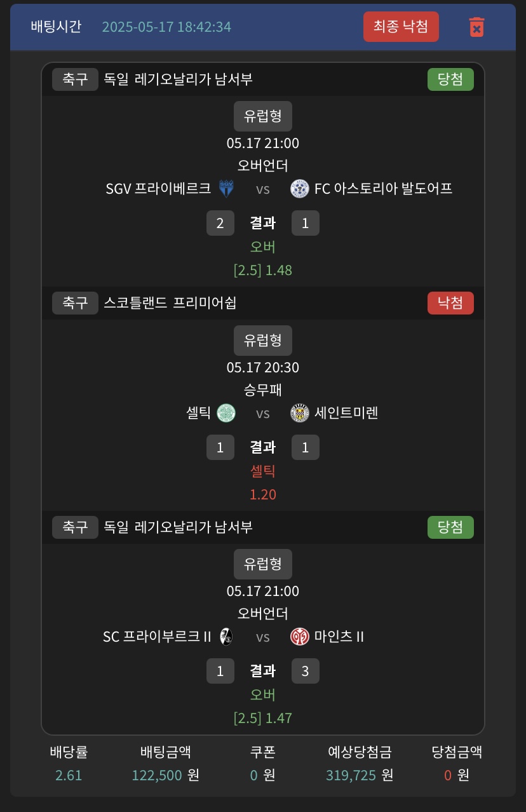
Task: Click the SGV 프라이베르크 team logo
Action: point(226,189)
